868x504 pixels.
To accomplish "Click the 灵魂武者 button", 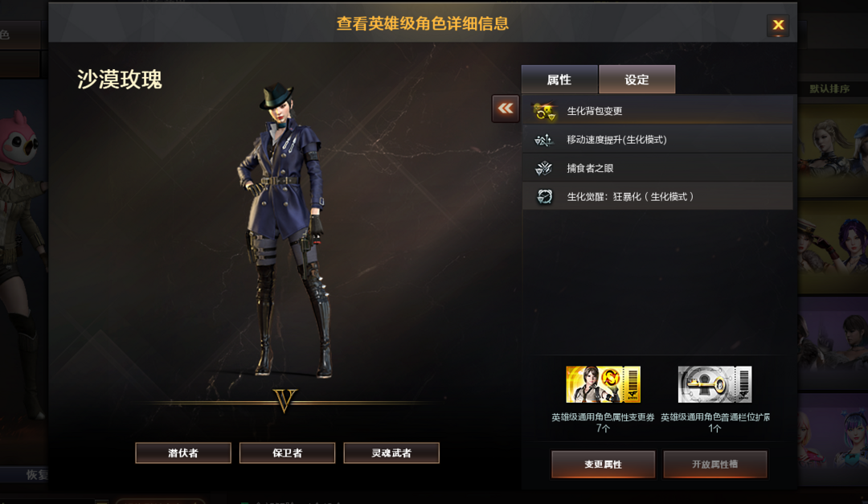I will 391,453.
